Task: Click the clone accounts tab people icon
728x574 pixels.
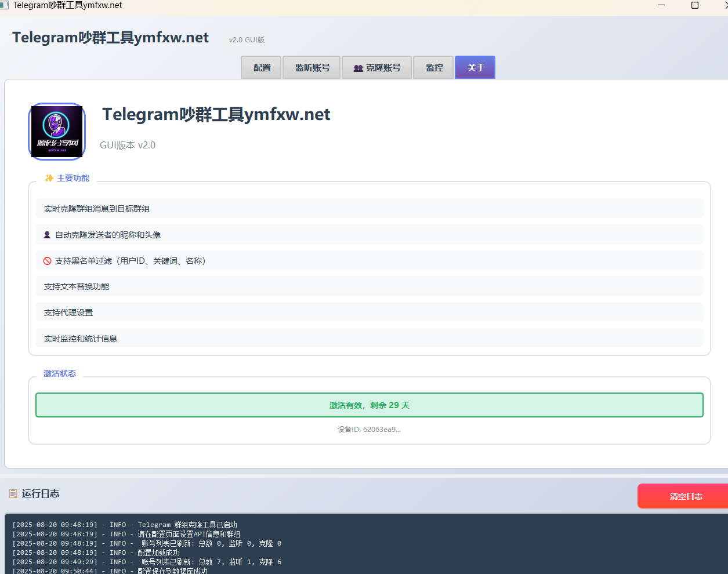Action: [358, 68]
